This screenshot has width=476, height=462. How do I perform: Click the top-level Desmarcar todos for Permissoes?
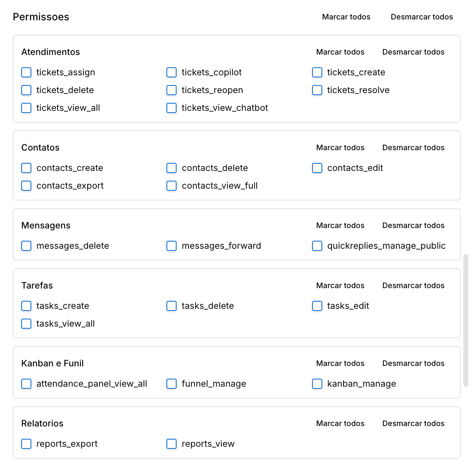[422, 17]
